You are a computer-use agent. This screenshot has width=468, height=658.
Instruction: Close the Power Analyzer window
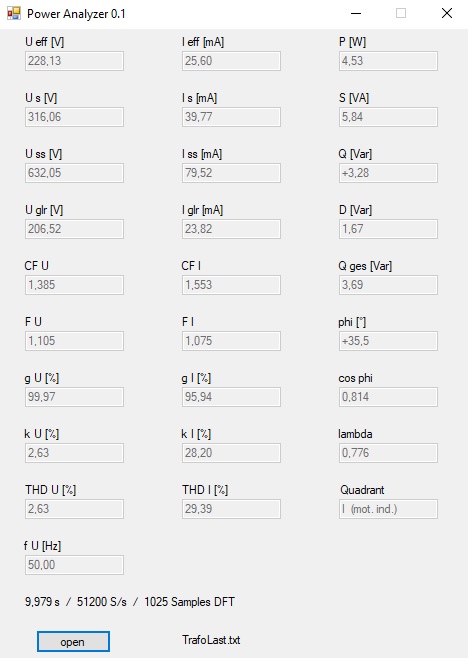tap(447, 13)
